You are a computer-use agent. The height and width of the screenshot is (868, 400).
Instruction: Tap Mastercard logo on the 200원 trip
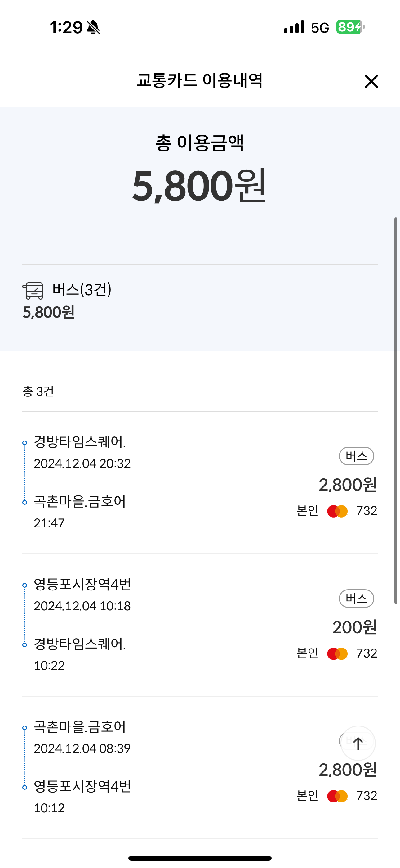(337, 654)
